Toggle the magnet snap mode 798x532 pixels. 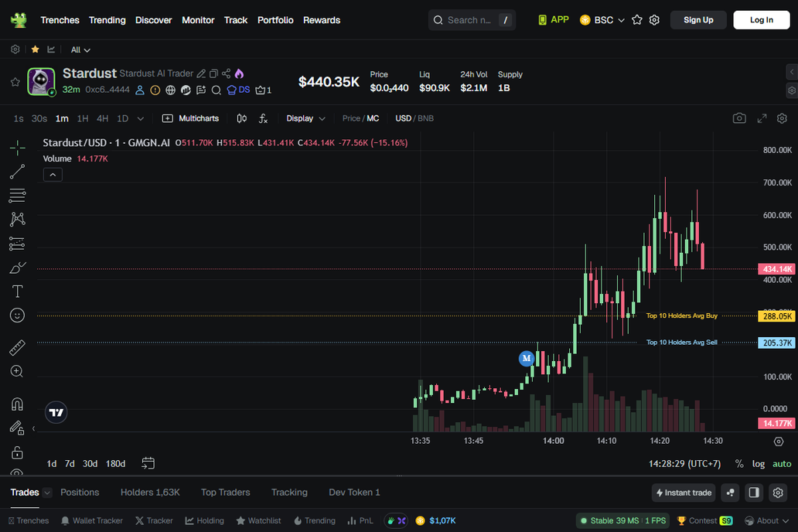pos(17,404)
